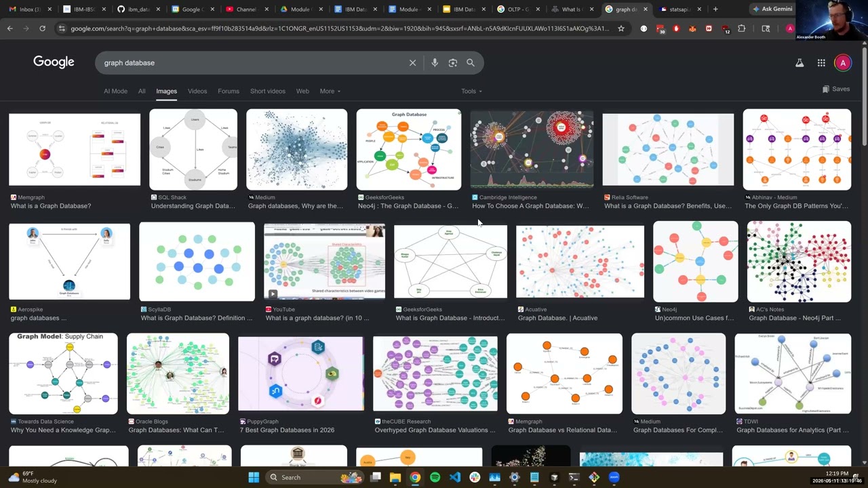Click the page's vertical scrollbar

(864, 95)
